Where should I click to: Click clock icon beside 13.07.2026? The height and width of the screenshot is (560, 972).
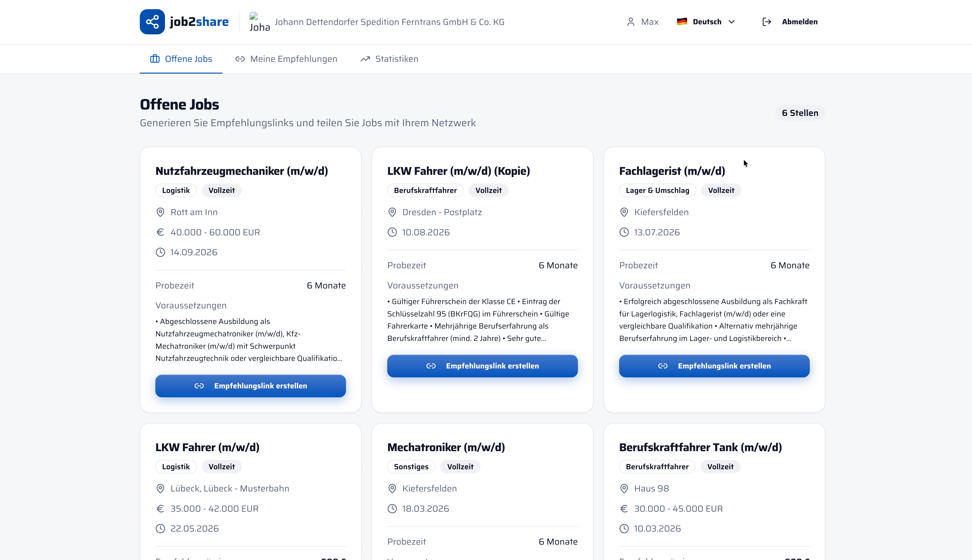click(624, 232)
